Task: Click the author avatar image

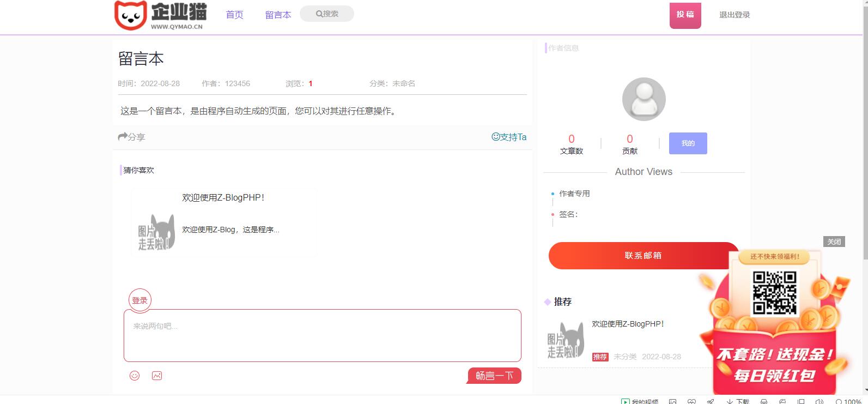Action: tap(644, 99)
